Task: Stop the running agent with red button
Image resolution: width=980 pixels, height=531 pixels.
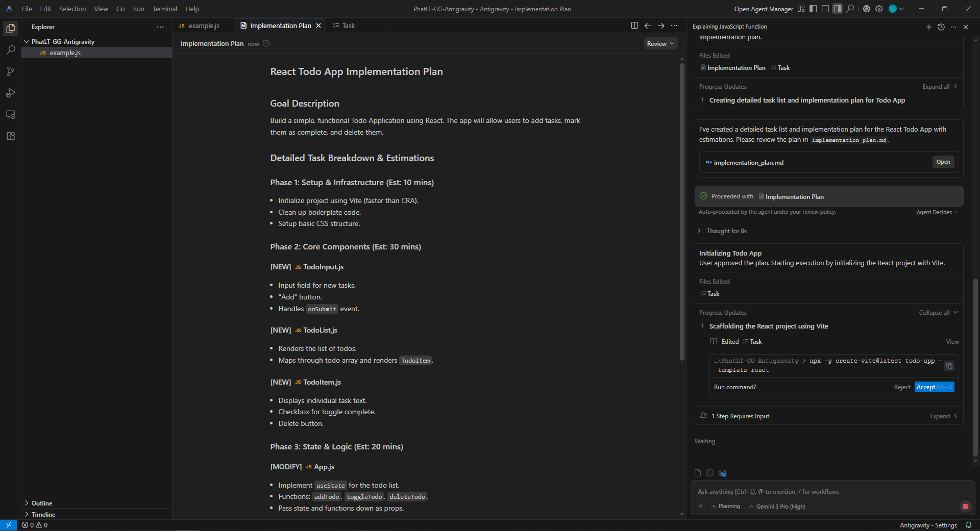Action: click(965, 506)
